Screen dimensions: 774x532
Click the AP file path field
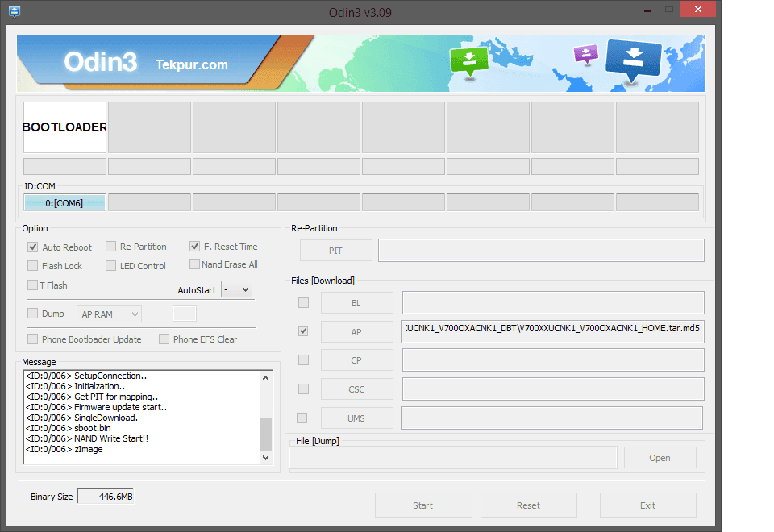pos(553,331)
